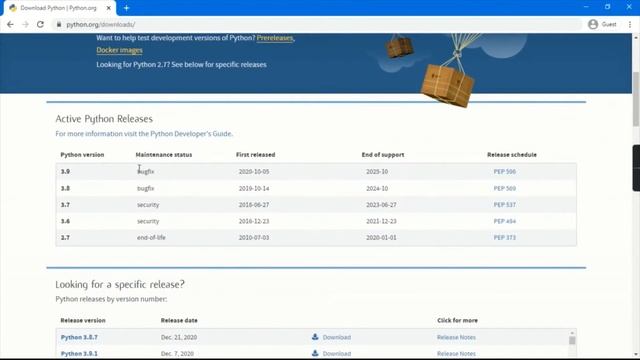
Task: Click the page scroll-up arrow
Action: point(636,37)
